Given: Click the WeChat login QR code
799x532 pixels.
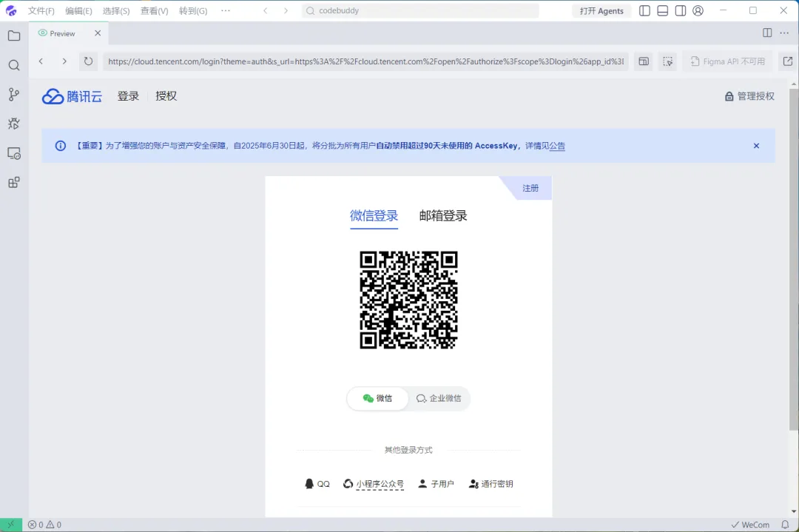Looking at the screenshot, I should point(408,300).
